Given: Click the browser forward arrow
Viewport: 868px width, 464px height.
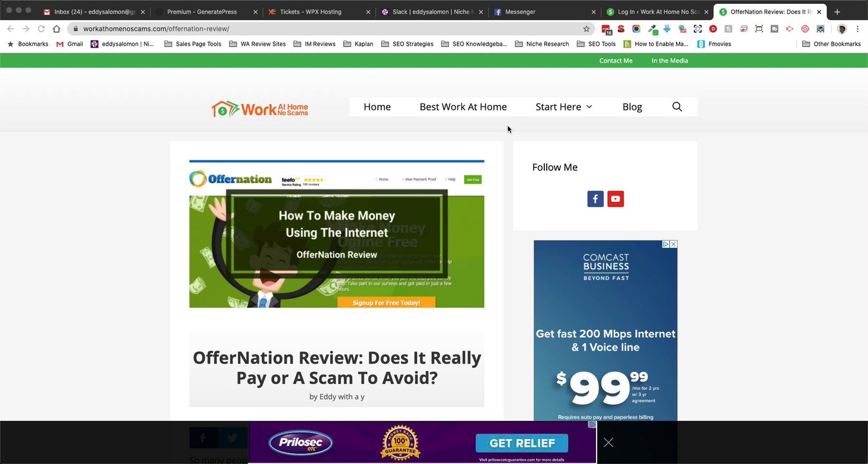Looking at the screenshot, I should pyautogui.click(x=26, y=29).
